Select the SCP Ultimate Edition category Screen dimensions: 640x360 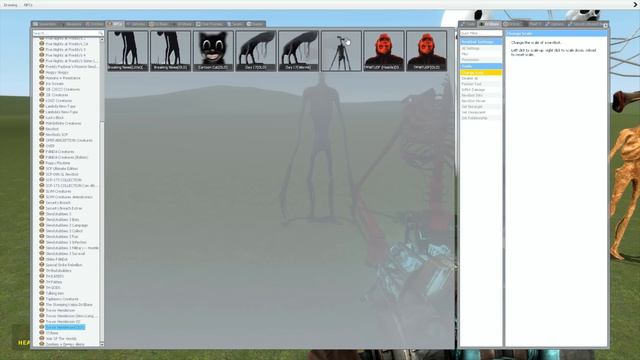coord(61,169)
